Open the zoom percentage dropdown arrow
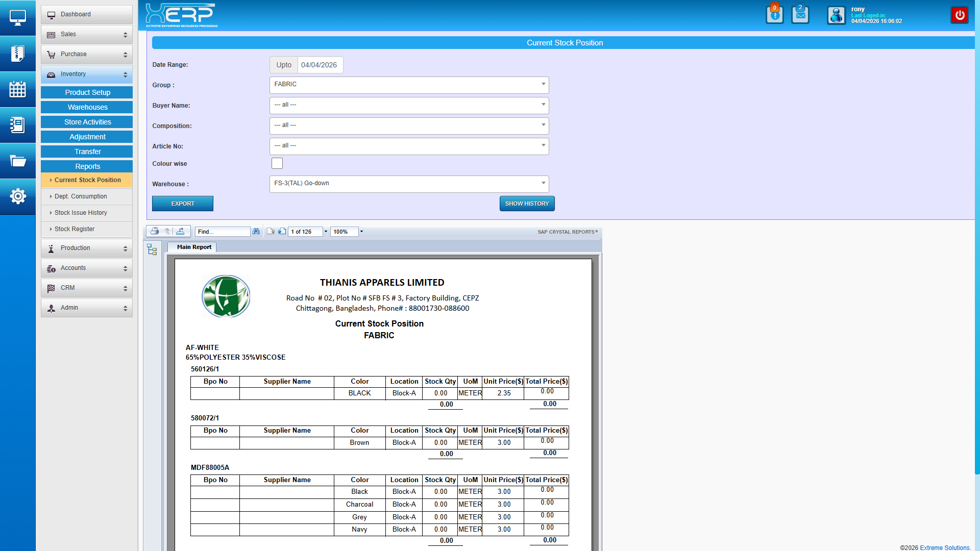 pyautogui.click(x=361, y=232)
